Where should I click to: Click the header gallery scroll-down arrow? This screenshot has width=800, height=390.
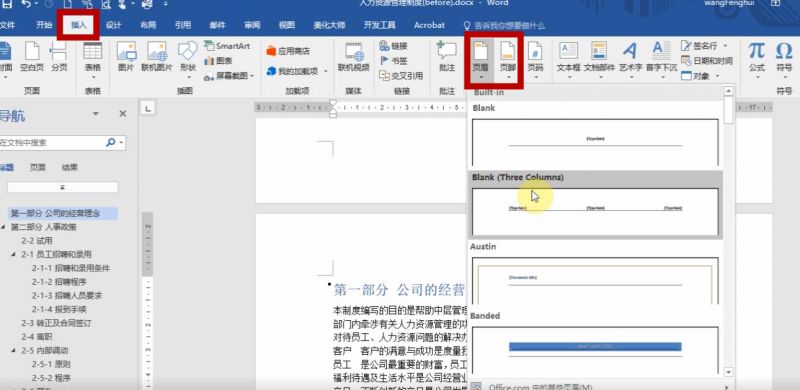(729, 372)
